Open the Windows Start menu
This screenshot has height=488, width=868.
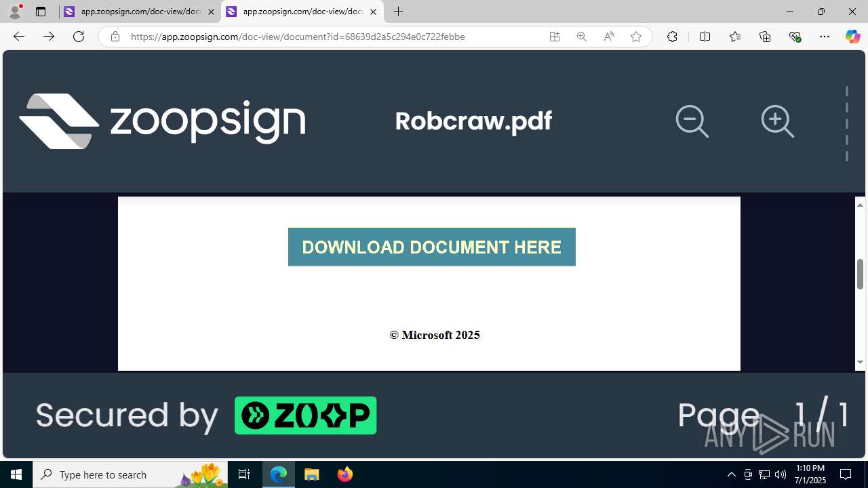[x=16, y=474]
